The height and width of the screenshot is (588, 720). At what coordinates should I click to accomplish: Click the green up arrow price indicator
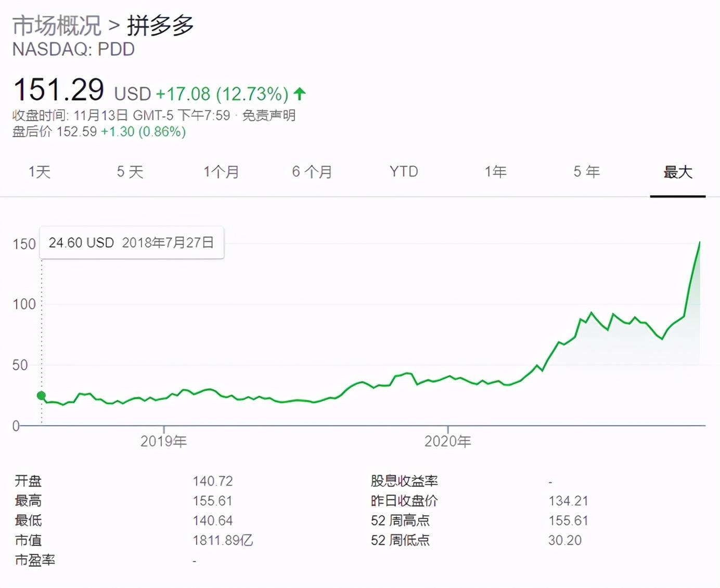point(300,94)
